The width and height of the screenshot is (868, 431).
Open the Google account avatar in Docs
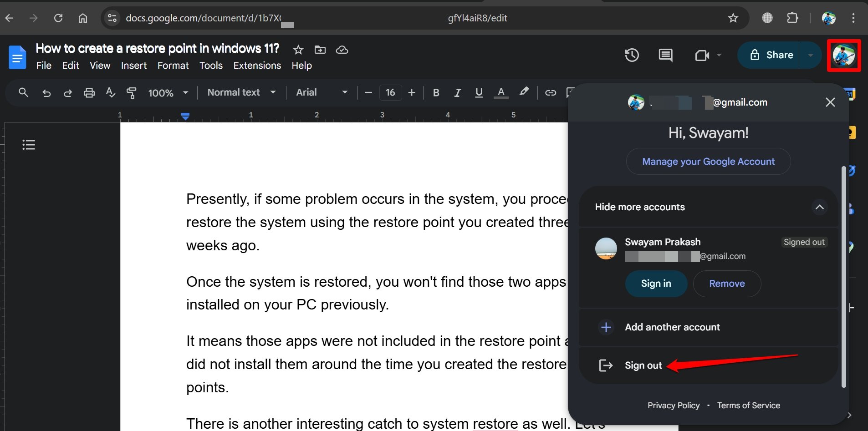844,55
